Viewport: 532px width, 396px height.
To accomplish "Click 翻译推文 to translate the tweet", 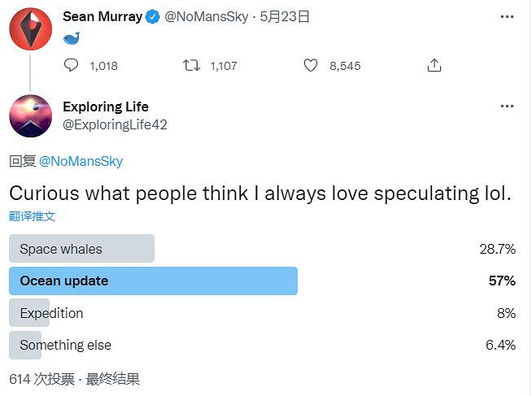I will coord(33,216).
